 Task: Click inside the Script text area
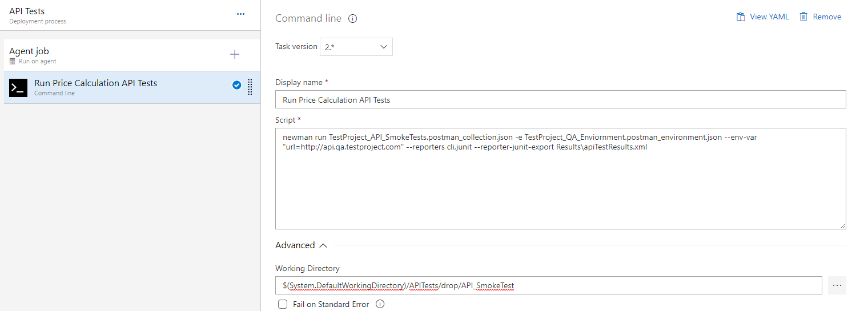tap(560, 179)
